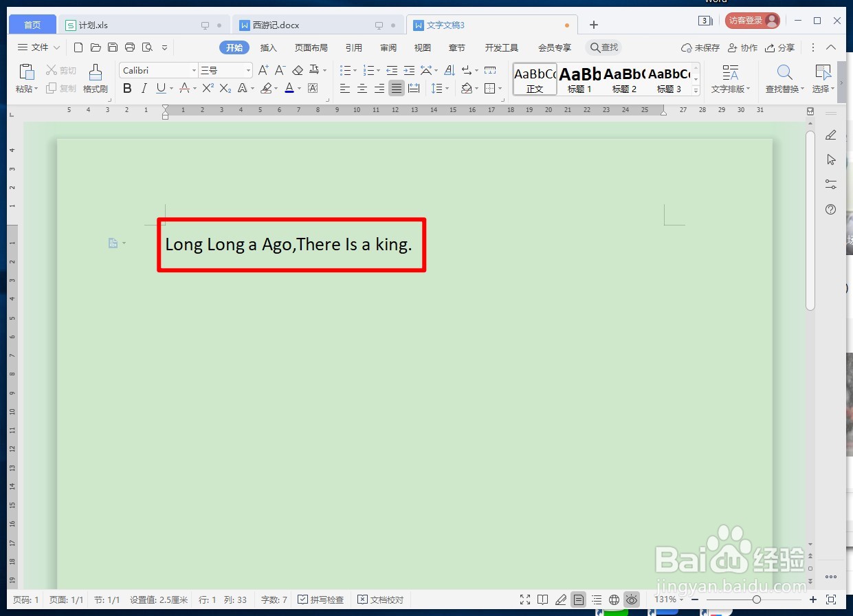Click the 协作 collaborate button
This screenshot has width=853, height=616.
[x=743, y=47]
